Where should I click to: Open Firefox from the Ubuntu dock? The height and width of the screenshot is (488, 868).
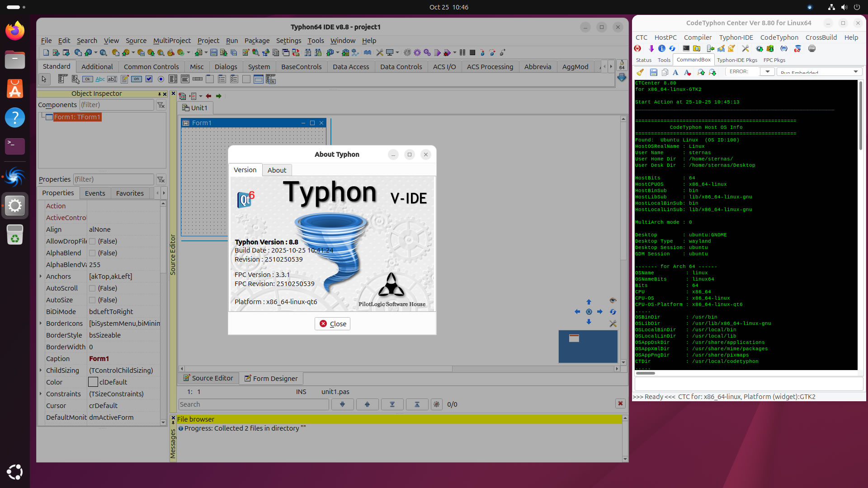coord(15,31)
